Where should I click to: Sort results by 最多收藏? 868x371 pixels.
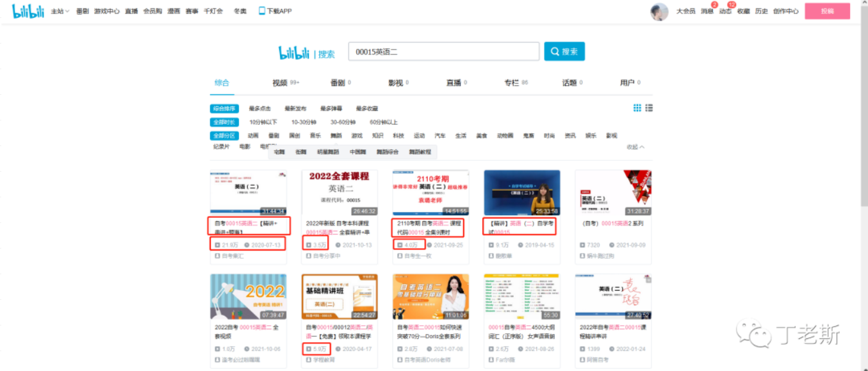pyautogui.click(x=367, y=109)
